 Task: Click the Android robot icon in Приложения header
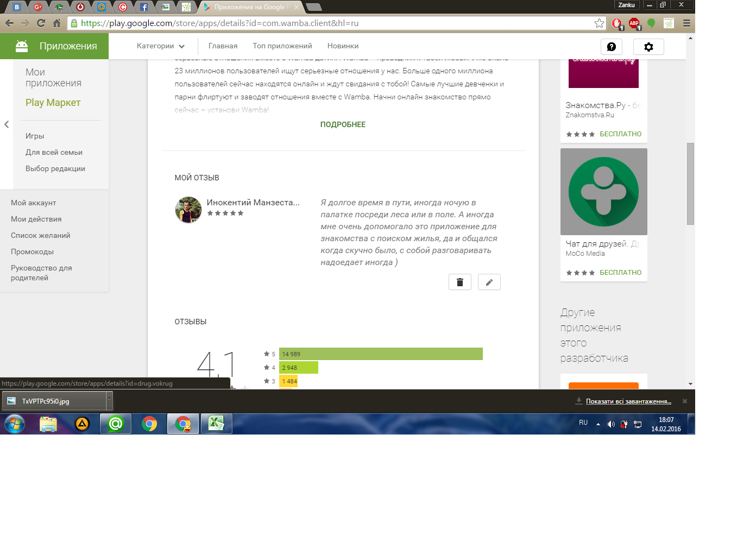[x=22, y=46]
